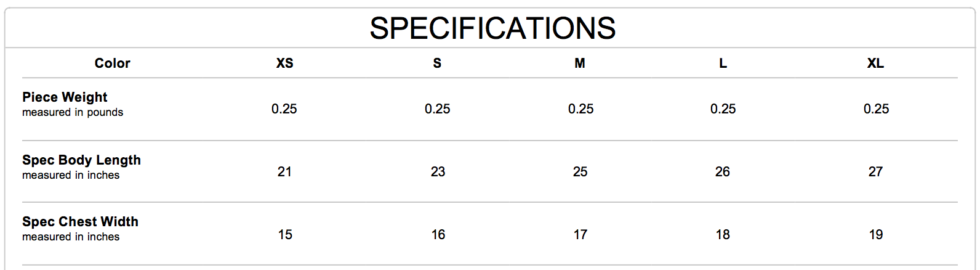Select body length value 21
980x270 pixels.
coord(284,172)
